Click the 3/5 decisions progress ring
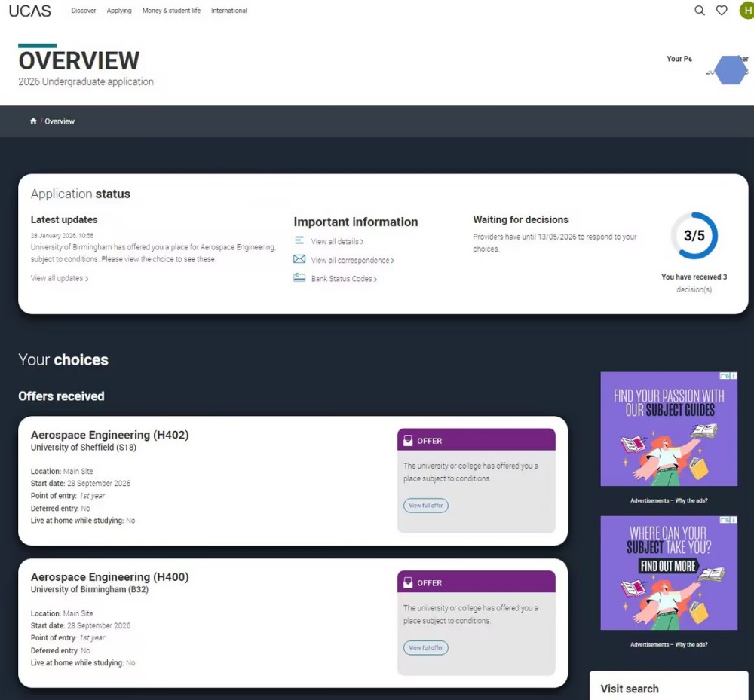The width and height of the screenshot is (754, 700). coord(694,236)
